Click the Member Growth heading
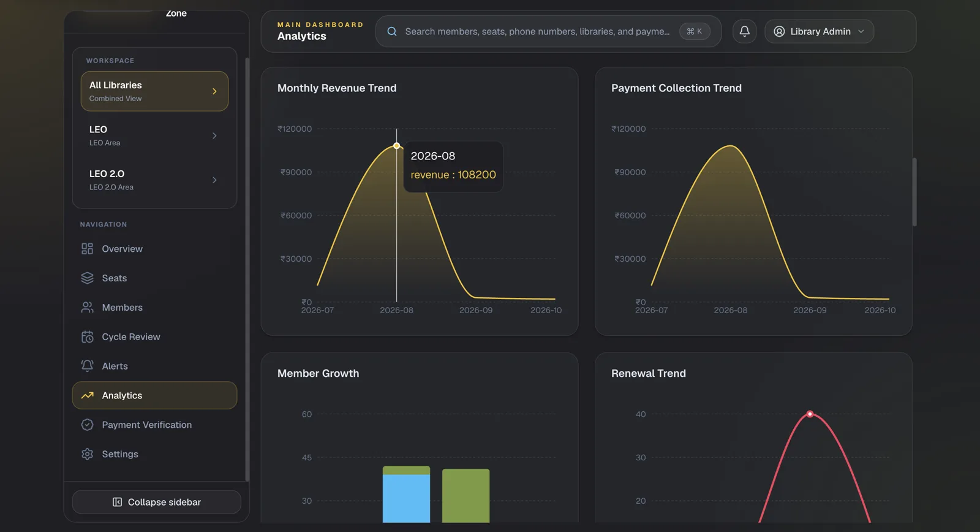Screen dimensions: 980x532 318,373
